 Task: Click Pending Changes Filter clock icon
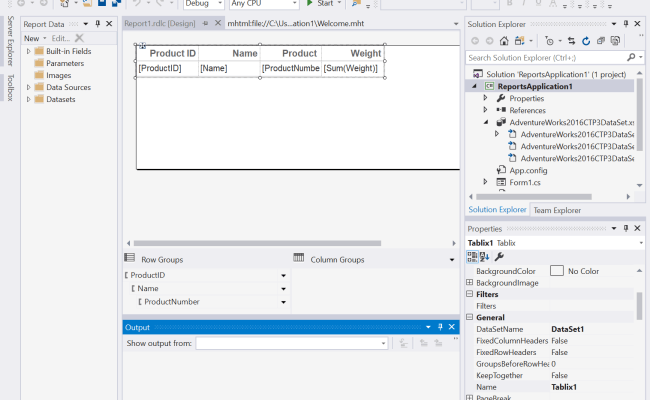550,41
